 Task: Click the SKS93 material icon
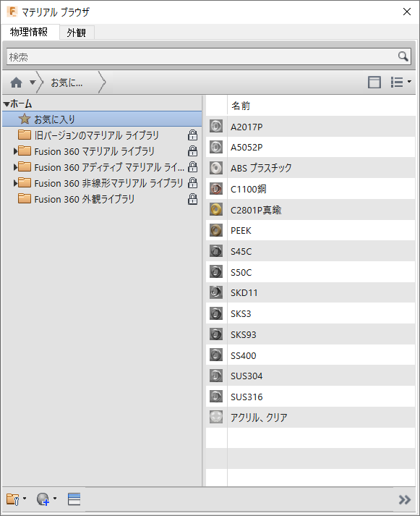tap(216, 334)
